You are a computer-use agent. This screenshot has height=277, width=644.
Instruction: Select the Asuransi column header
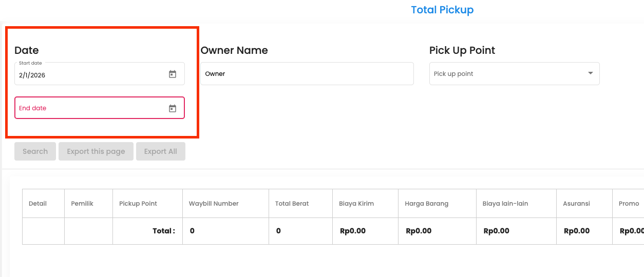click(x=576, y=204)
